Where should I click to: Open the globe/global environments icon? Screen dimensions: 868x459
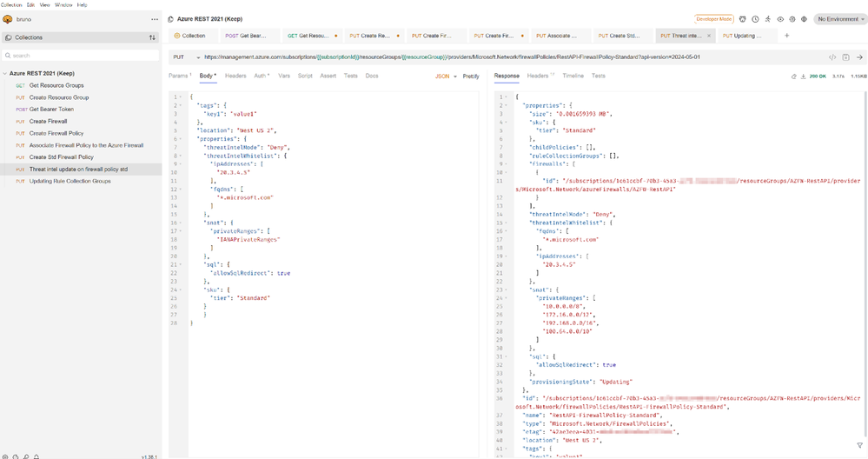pyautogui.click(x=805, y=19)
